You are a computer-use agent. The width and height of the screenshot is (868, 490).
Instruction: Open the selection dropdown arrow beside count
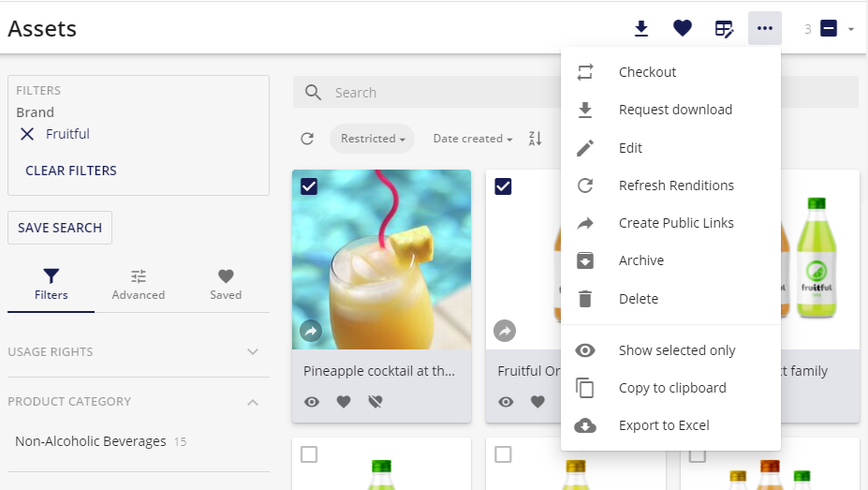tap(851, 29)
